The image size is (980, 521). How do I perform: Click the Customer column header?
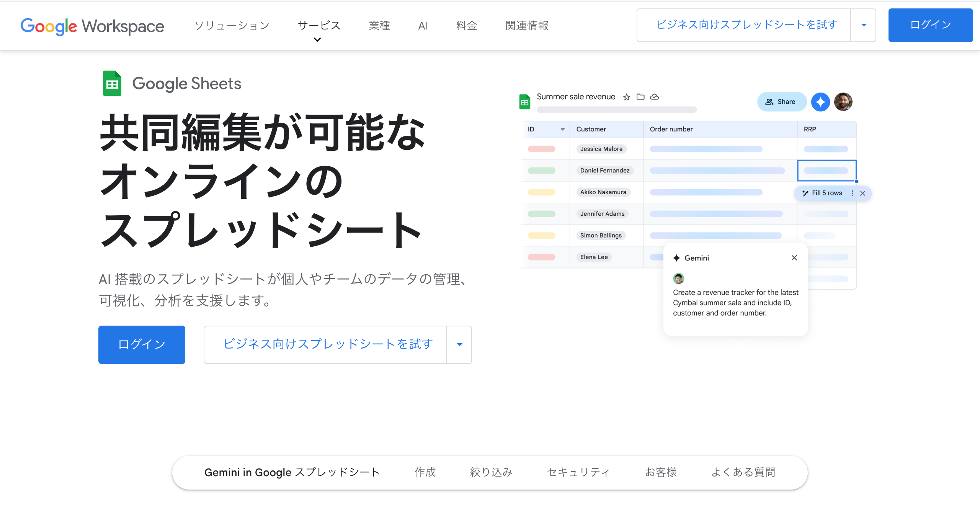tap(606, 129)
